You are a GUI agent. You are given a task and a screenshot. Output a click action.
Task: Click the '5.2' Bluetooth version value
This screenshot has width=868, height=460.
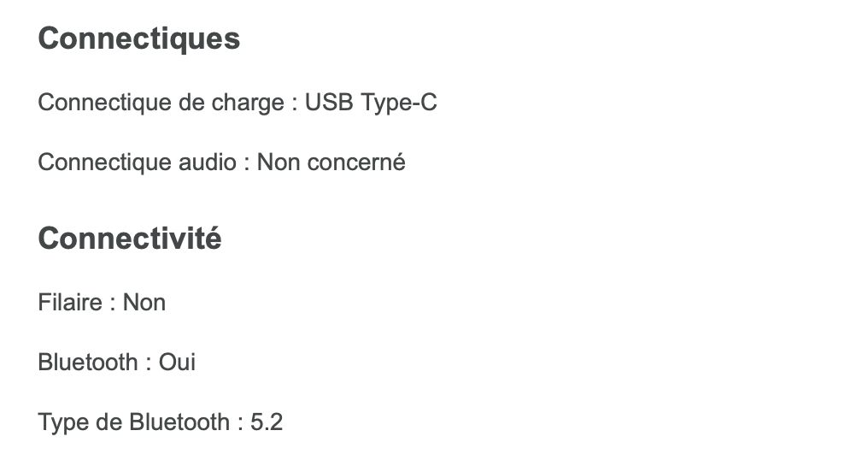[x=267, y=422]
